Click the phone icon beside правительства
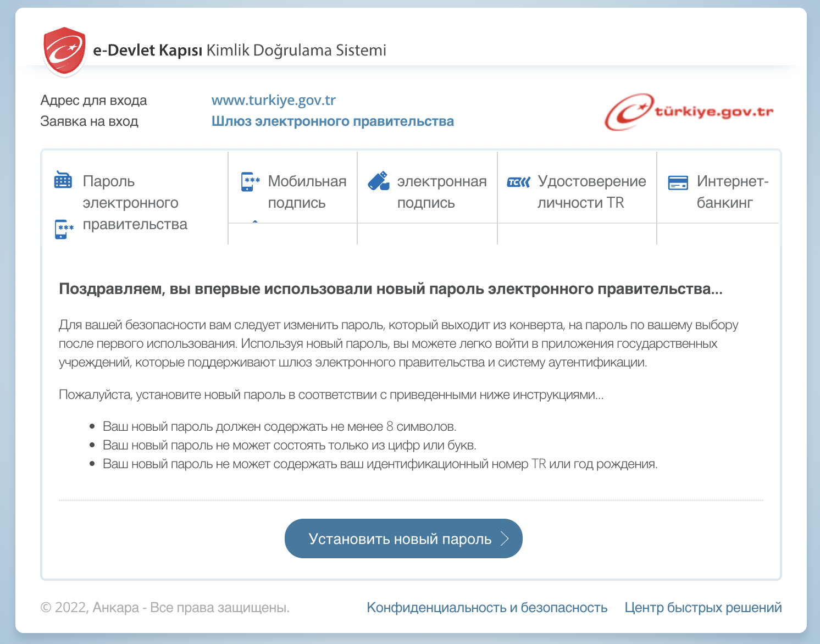 tap(64, 229)
